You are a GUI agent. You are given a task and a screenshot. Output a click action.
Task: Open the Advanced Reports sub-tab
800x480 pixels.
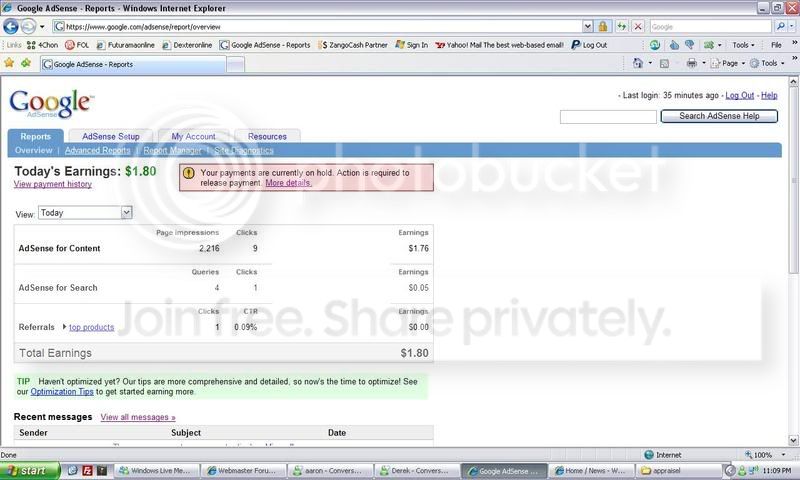97,150
